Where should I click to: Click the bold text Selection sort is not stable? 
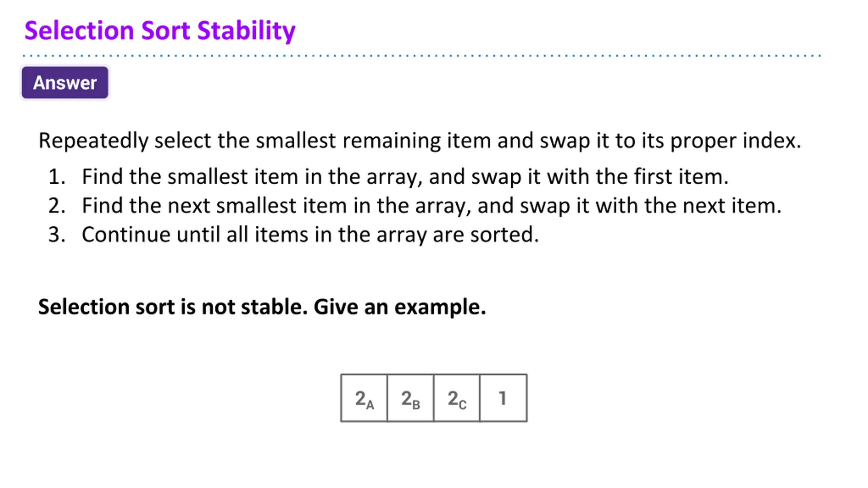tap(173, 307)
